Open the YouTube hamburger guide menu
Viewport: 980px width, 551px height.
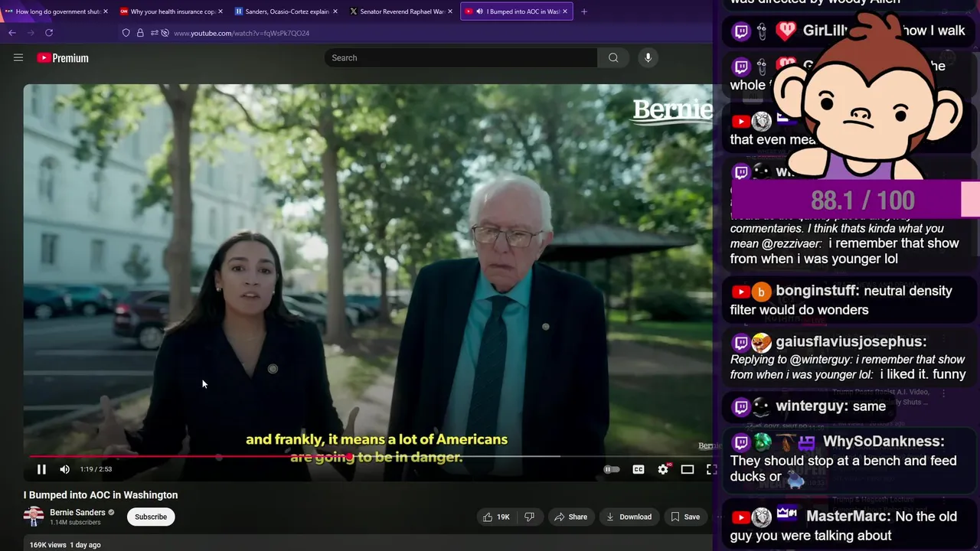[x=18, y=57]
